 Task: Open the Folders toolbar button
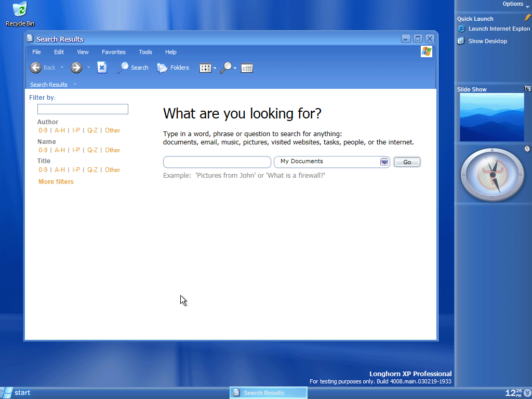coord(173,68)
